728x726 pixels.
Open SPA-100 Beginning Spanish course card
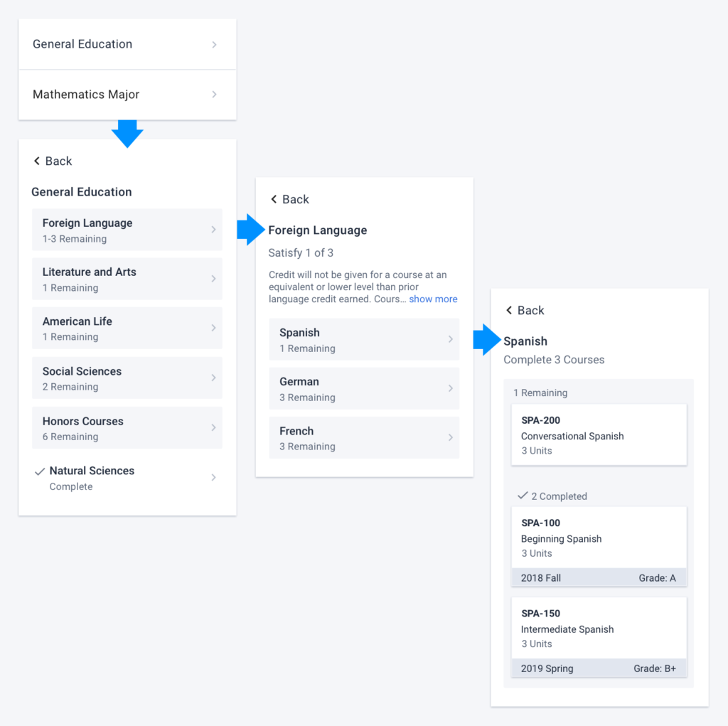pos(599,547)
